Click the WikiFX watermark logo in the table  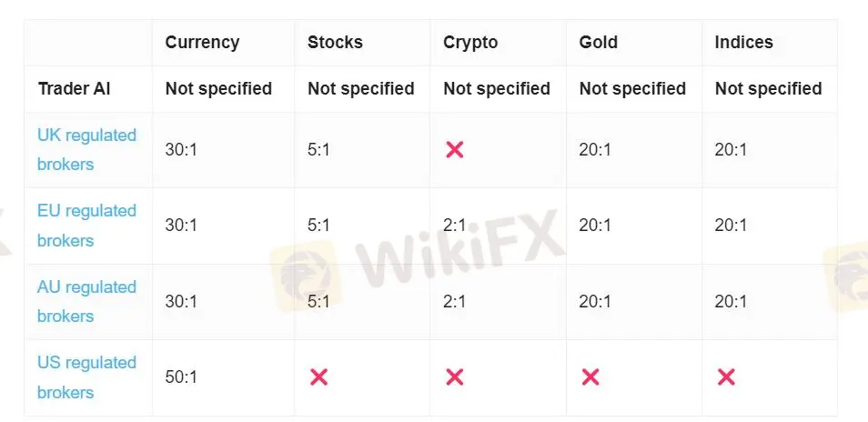[x=418, y=257]
